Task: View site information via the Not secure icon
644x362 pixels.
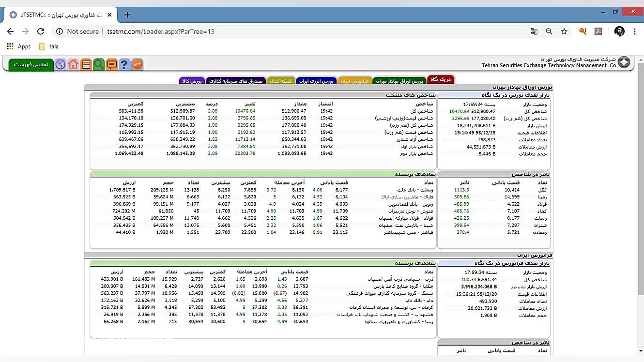Action: [x=60, y=31]
